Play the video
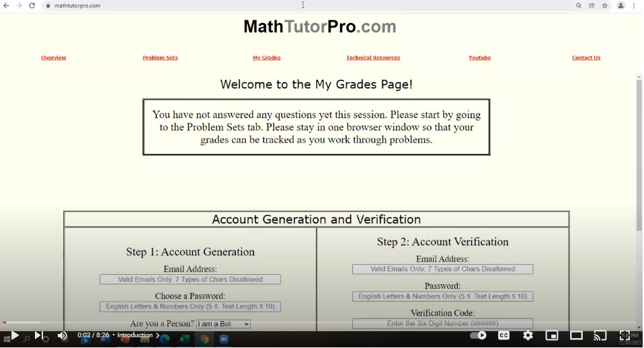Viewport: 644px width, 348px height. pyautogui.click(x=15, y=336)
